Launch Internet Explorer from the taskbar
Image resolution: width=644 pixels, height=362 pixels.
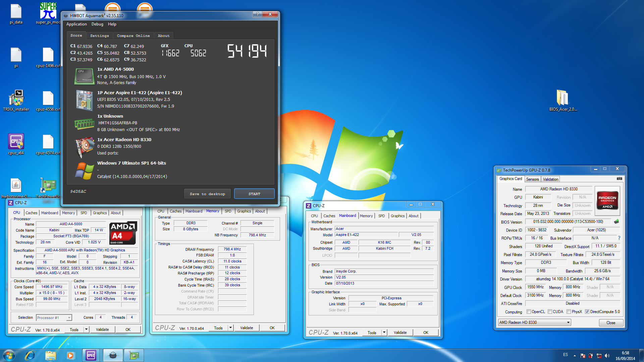pyautogui.click(x=30, y=355)
